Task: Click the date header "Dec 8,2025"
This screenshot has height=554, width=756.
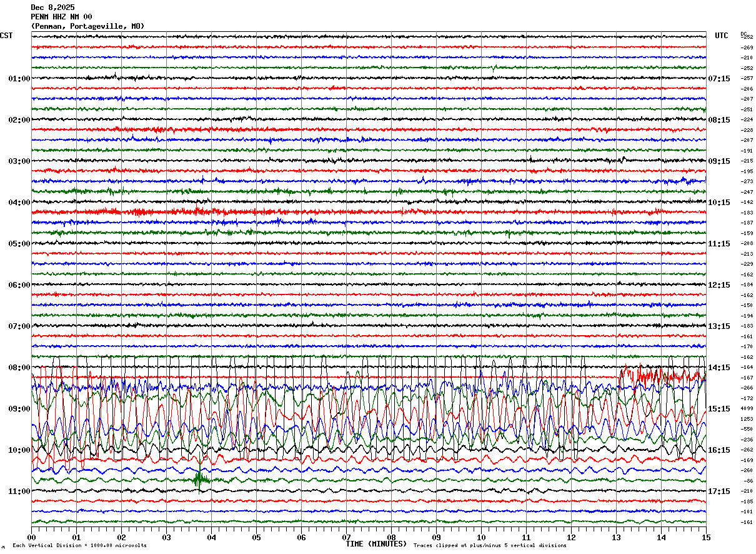Action: pos(52,8)
